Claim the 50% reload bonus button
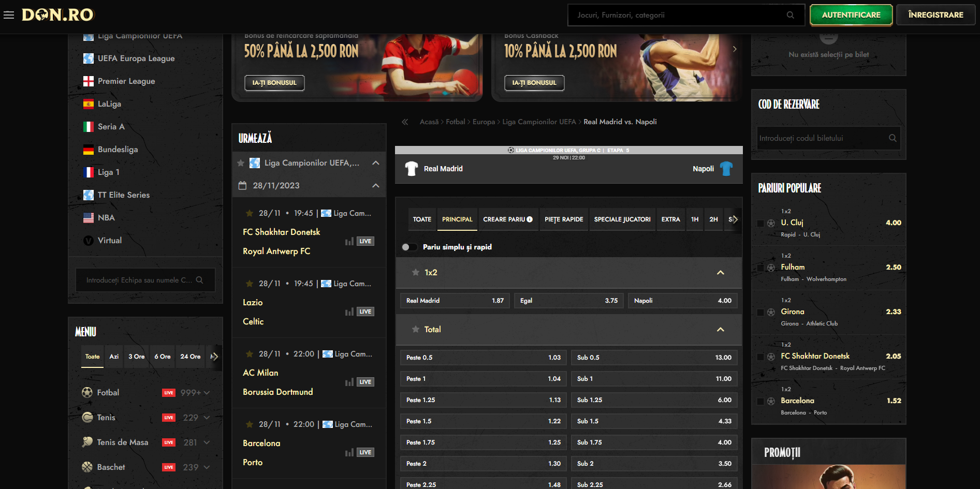Image resolution: width=980 pixels, height=489 pixels. tap(274, 83)
